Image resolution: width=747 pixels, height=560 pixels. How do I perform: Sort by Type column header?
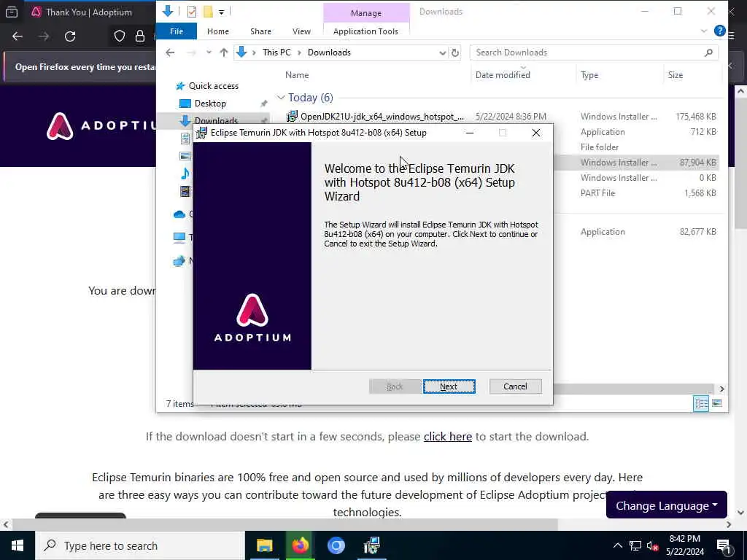[x=589, y=75]
